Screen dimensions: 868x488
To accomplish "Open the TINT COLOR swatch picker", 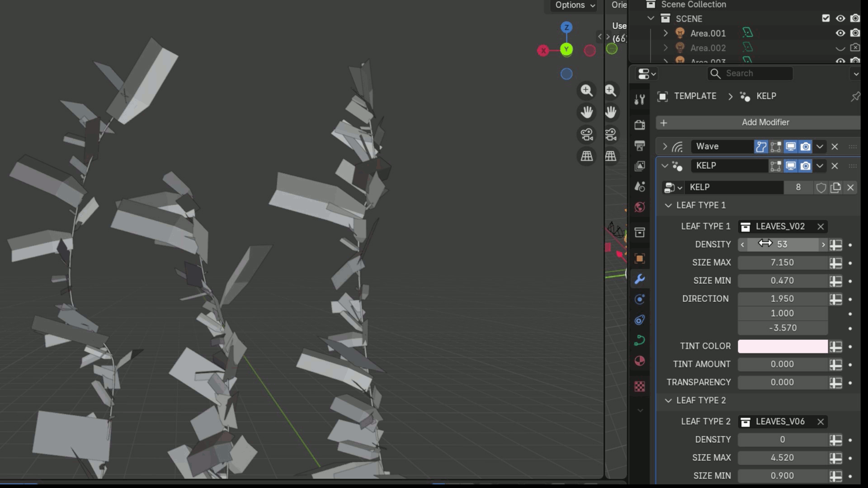I will point(783,346).
